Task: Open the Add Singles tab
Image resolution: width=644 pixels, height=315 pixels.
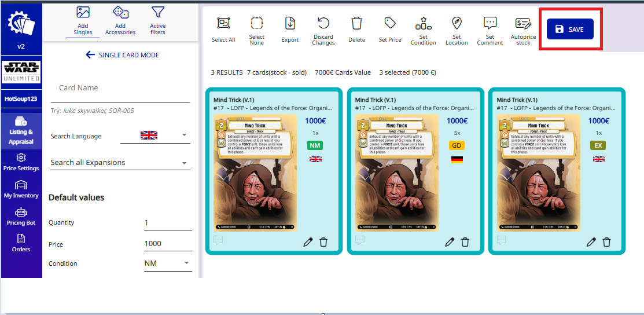Action: coord(83,21)
